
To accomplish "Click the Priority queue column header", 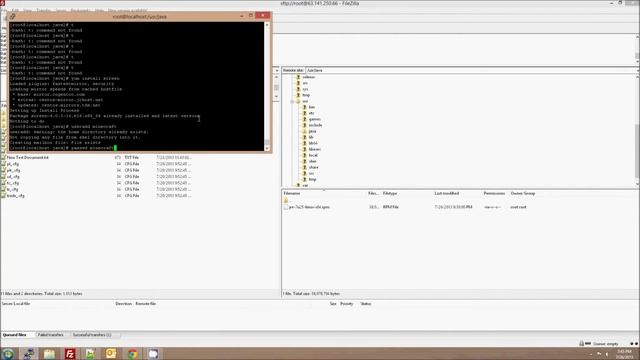I will (x=348, y=304).
